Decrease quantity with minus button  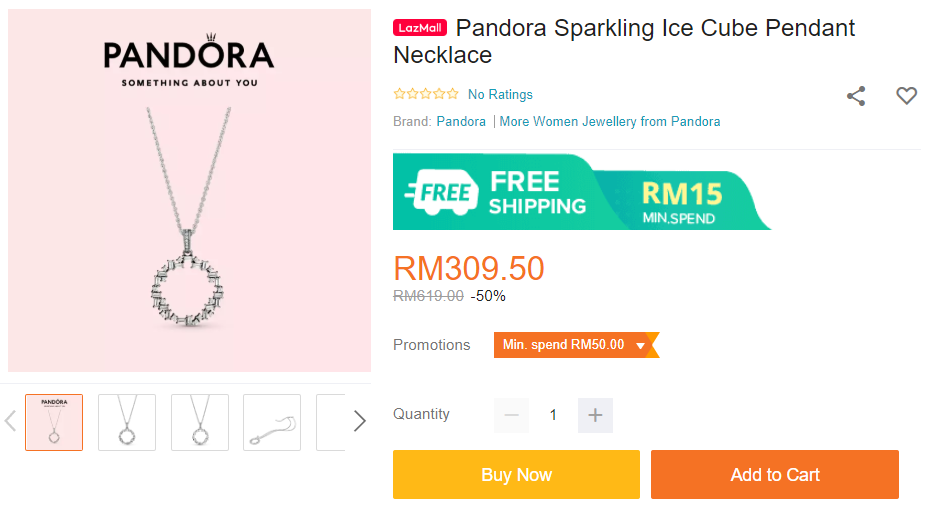click(x=512, y=415)
